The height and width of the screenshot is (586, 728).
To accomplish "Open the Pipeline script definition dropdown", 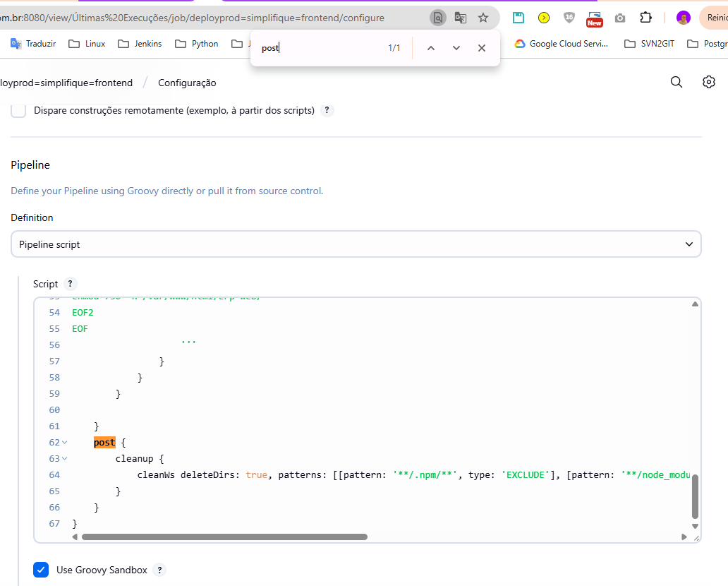I will point(356,244).
